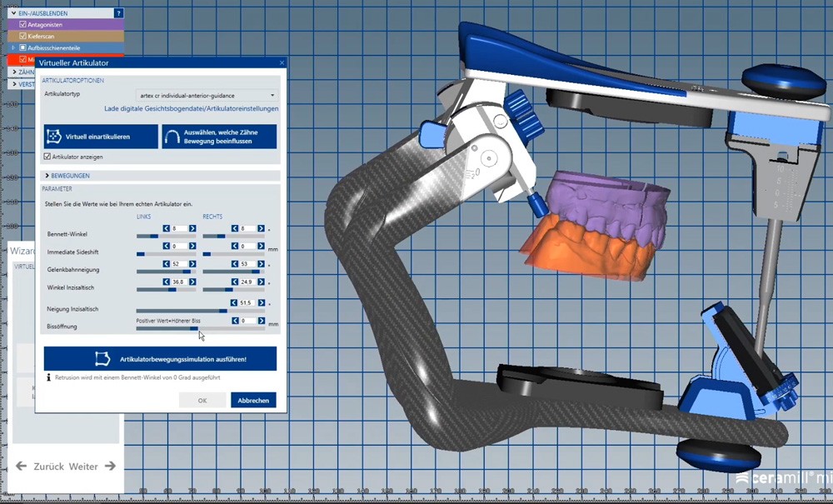Click the help question mark icon
This screenshot has width=833, height=504.
click(x=118, y=13)
